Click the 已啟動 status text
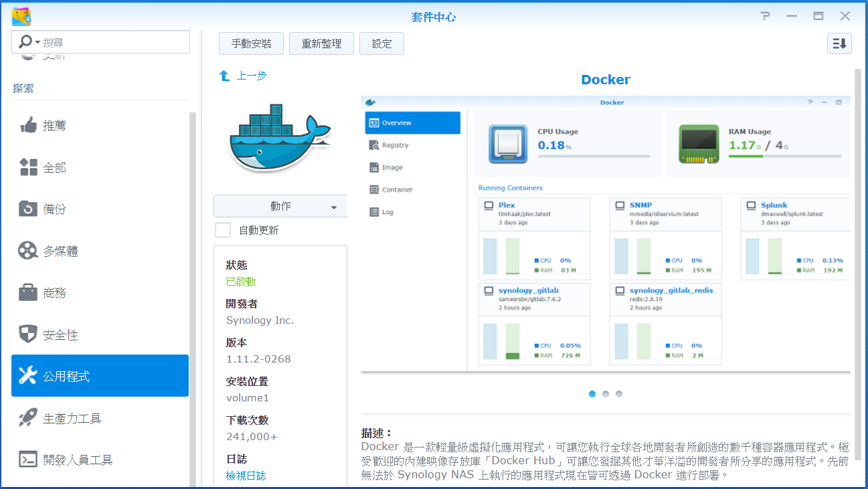The image size is (868, 489). (241, 282)
